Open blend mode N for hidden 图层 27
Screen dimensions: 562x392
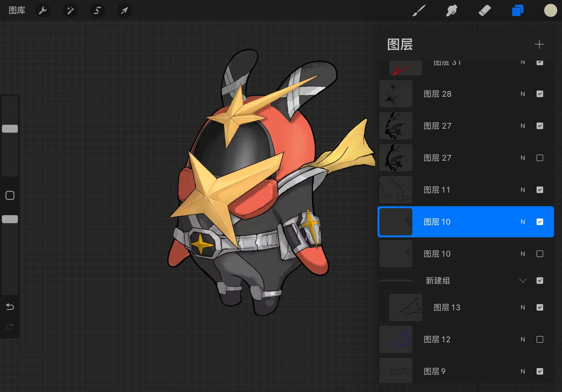click(x=523, y=158)
